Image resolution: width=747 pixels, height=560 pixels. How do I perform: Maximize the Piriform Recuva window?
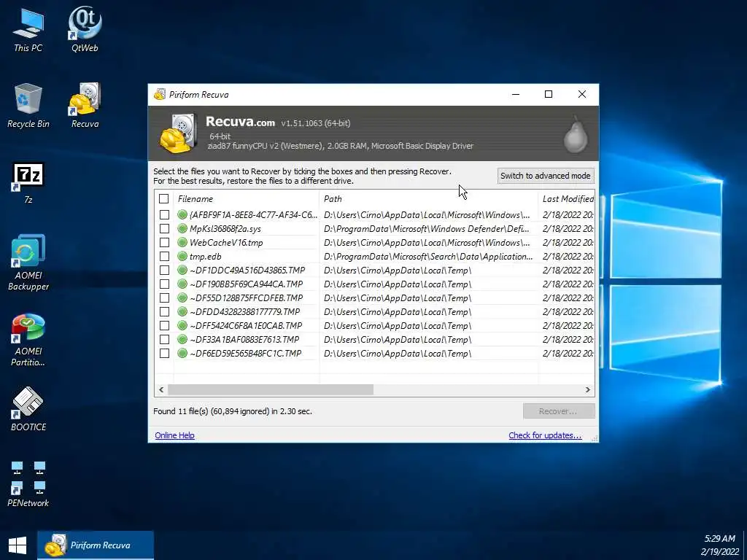pyautogui.click(x=549, y=94)
